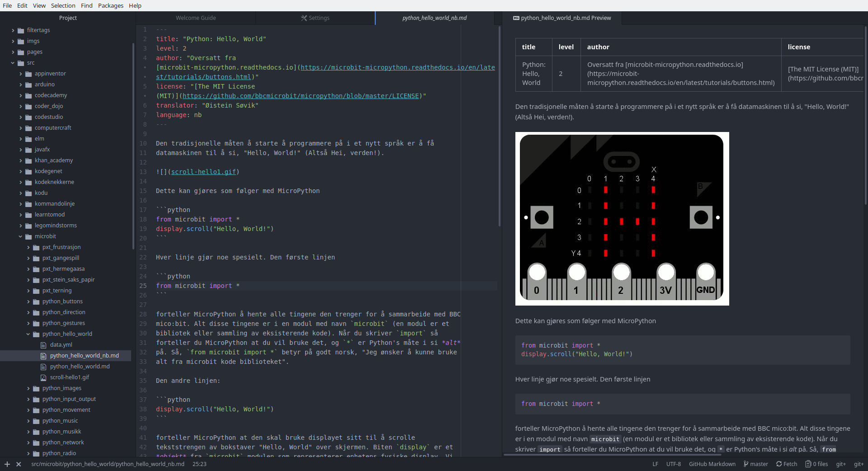The height and width of the screenshot is (471, 868).
Task: Collapse the microbit folder
Action: [x=20, y=236]
